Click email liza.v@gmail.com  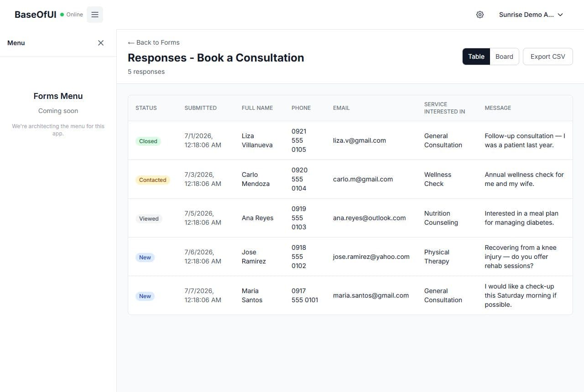click(360, 140)
